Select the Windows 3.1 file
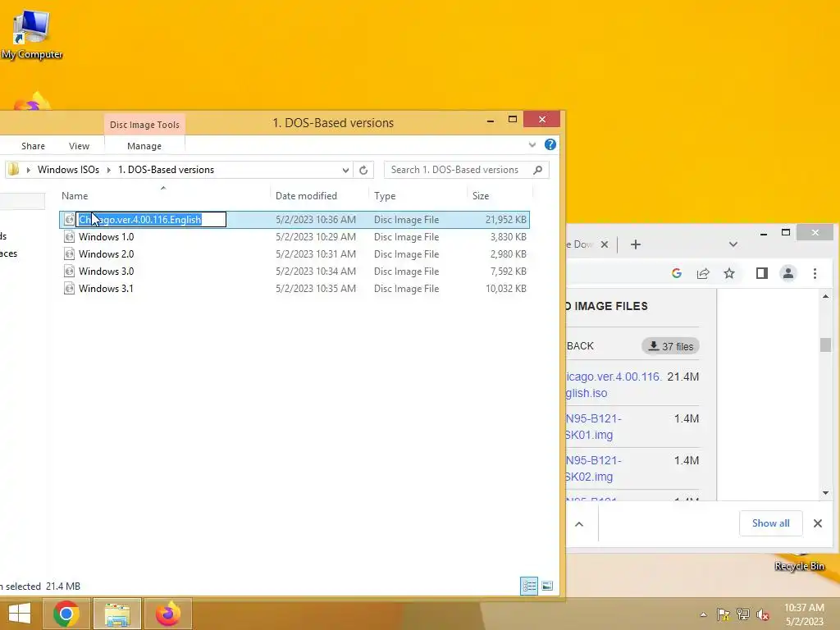This screenshot has height=630, width=840. pyautogui.click(x=294, y=288)
